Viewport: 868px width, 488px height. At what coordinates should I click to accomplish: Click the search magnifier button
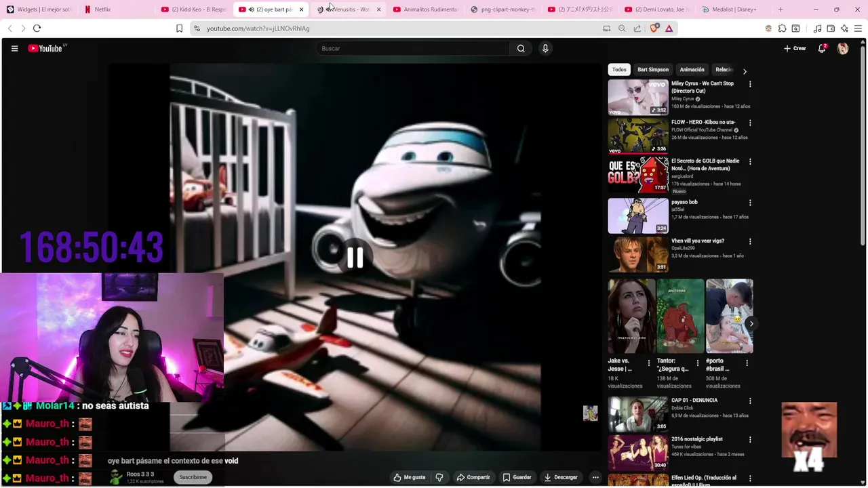[x=521, y=48]
